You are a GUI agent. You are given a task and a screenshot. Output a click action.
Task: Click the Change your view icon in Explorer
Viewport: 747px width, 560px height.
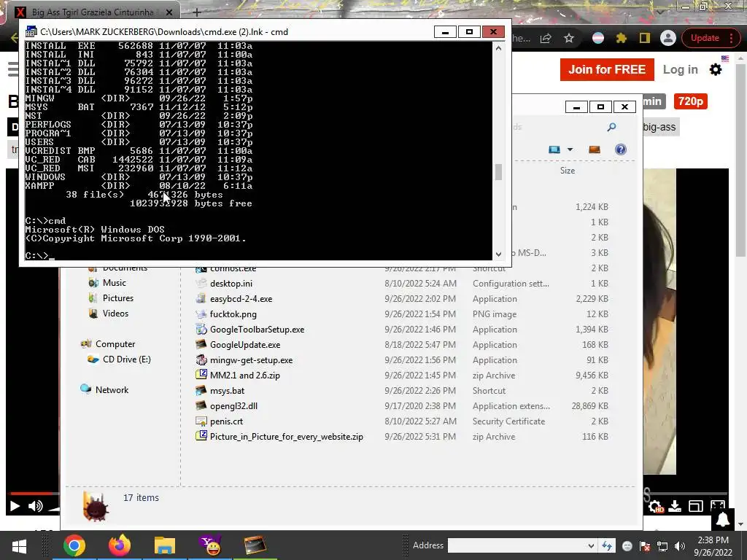554,149
